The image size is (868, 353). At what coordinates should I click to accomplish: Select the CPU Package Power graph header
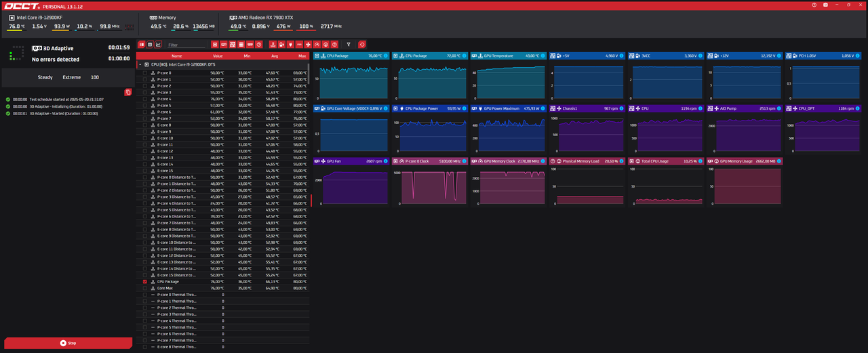(430, 108)
